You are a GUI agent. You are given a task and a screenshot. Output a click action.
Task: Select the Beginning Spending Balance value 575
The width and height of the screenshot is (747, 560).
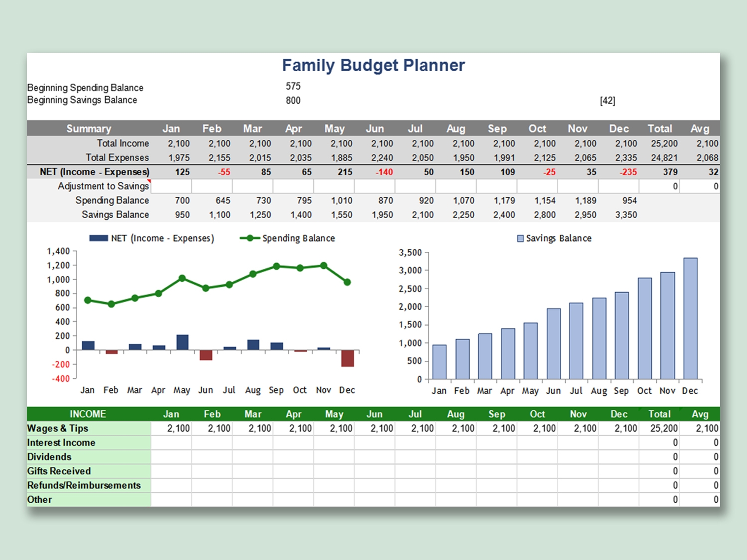293,86
